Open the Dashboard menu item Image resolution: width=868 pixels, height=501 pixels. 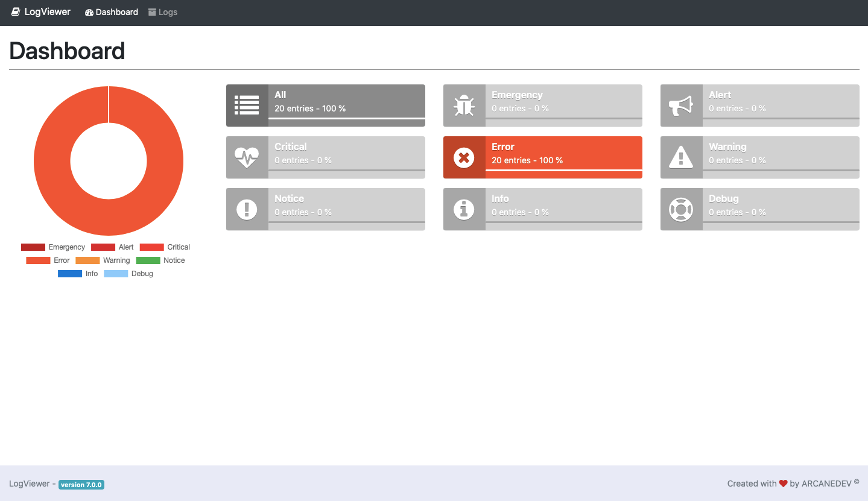[112, 12]
